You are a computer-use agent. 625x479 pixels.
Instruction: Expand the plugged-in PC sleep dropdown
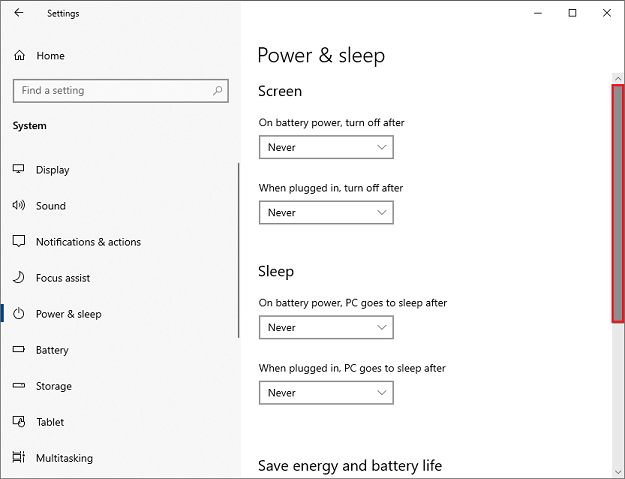[326, 393]
